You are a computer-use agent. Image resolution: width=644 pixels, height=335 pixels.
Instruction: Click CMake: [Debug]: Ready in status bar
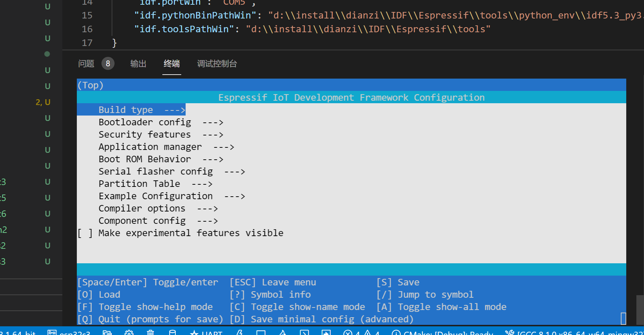pos(442,332)
